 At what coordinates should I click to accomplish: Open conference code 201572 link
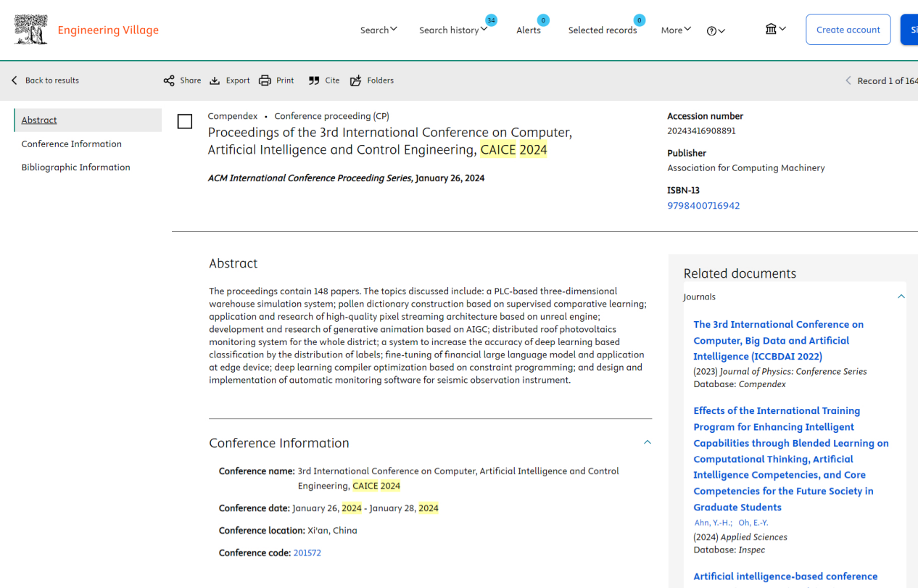[x=307, y=552]
